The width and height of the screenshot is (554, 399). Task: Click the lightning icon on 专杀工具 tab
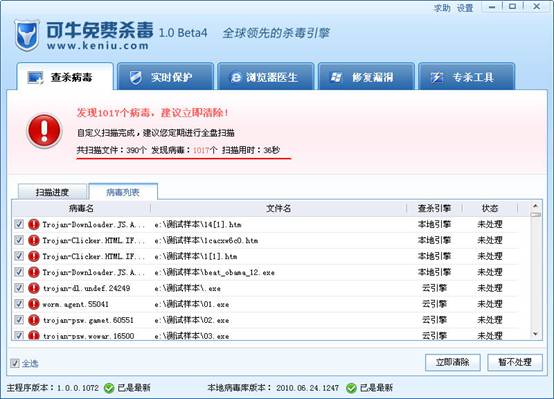[437, 77]
